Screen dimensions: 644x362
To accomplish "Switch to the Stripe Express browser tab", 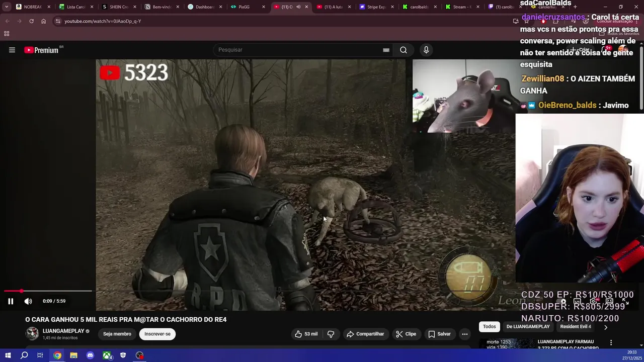I will tap(376, 7).
